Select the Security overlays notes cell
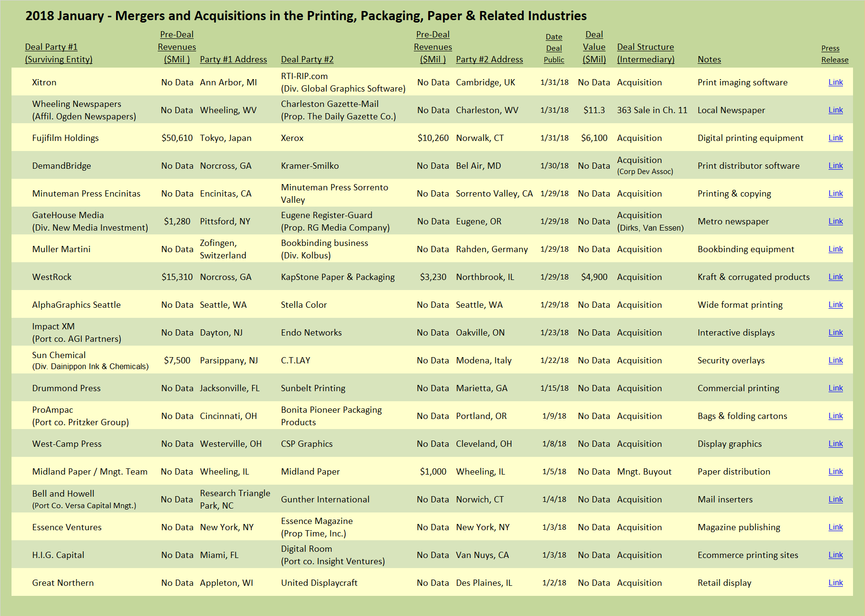865x616 pixels. [x=731, y=360]
